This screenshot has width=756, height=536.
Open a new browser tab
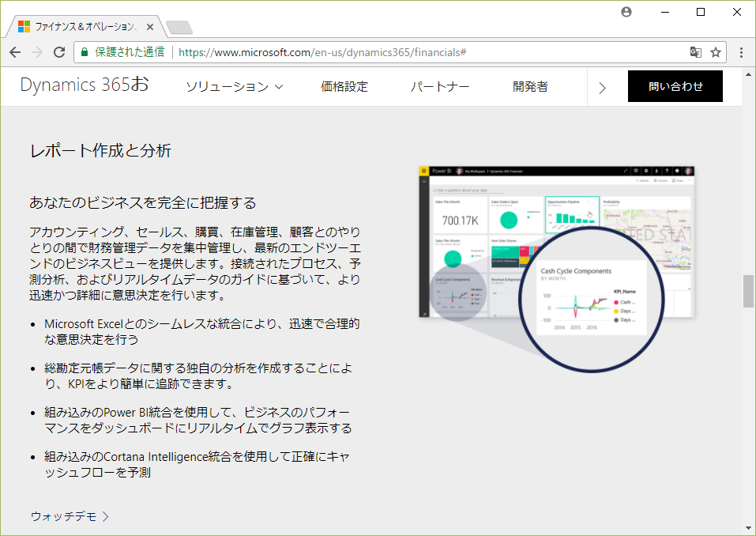pos(179,28)
